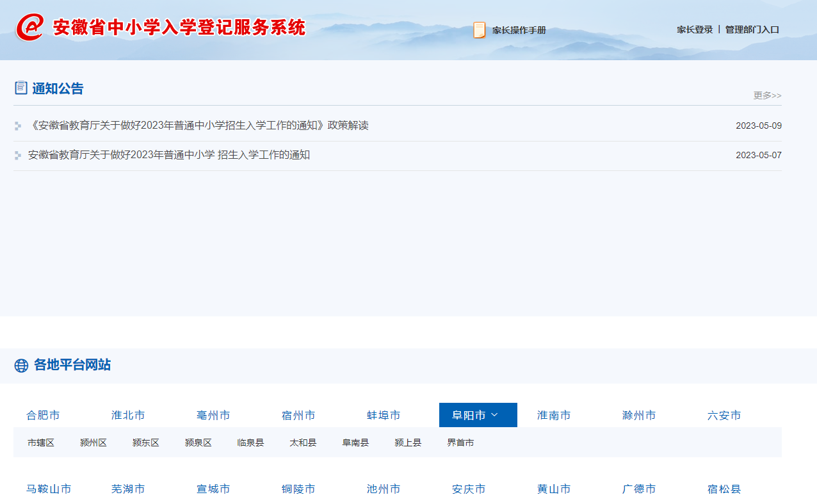Expand the 六安市 city entry

point(724,416)
